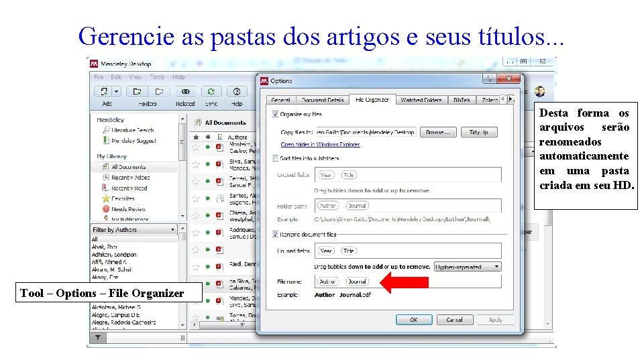Screen dimensions: 644x362
Task: Click the Add document icon in Mendeley toolbar
Action: click(x=104, y=92)
